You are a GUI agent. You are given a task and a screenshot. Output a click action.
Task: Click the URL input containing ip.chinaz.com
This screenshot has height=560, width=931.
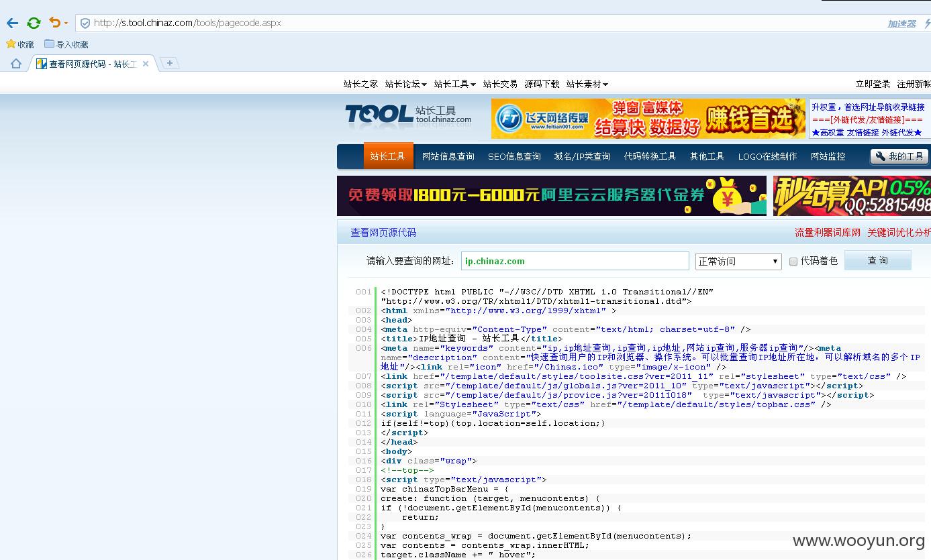point(575,261)
